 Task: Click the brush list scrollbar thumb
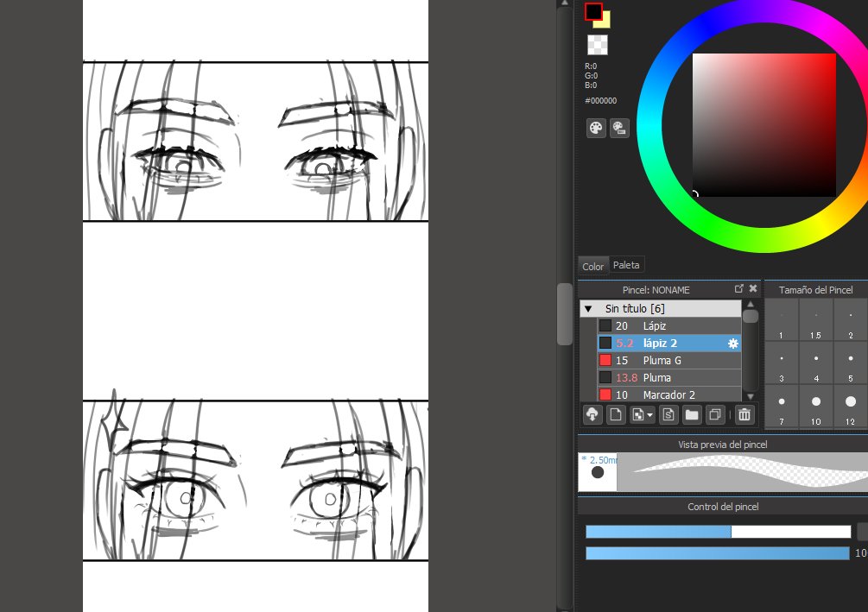(x=750, y=317)
